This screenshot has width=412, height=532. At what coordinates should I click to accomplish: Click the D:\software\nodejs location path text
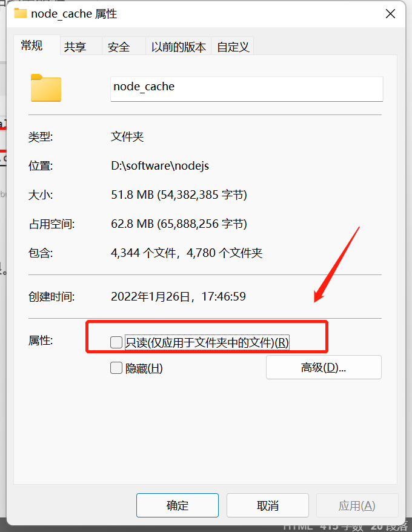(160, 165)
